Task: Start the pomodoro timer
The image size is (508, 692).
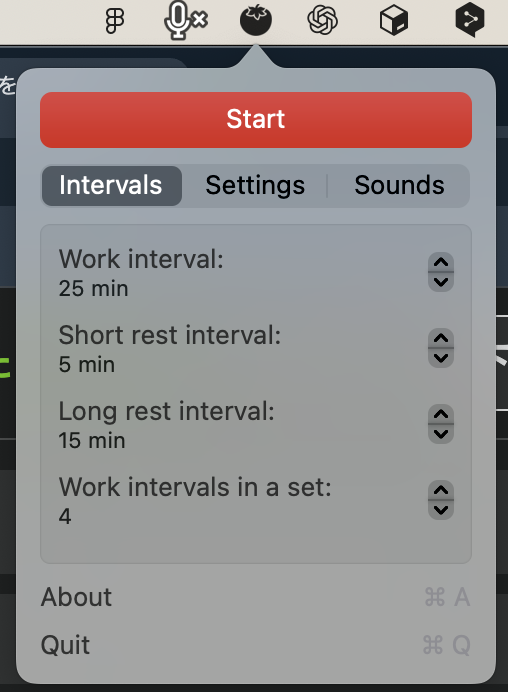Action: pos(256,120)
